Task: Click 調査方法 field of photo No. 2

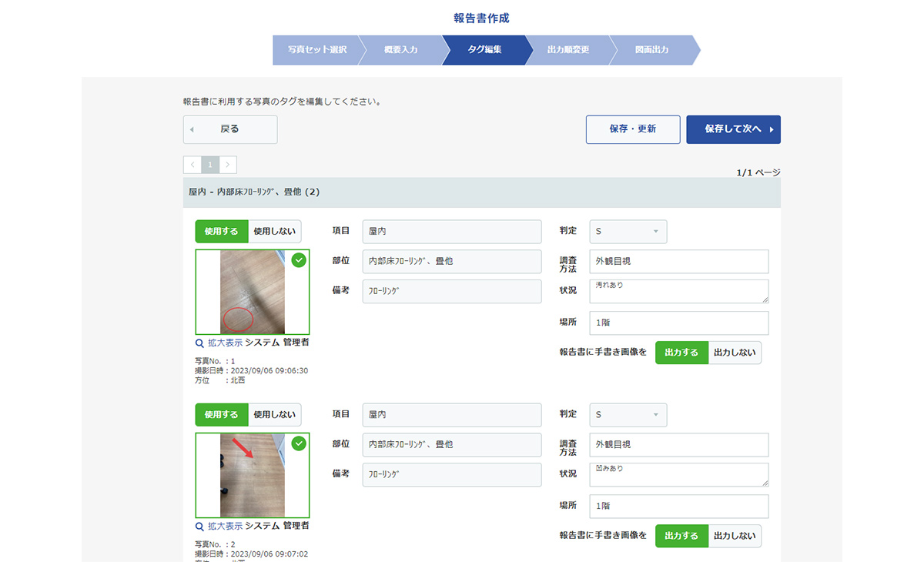Action: click(x=679, y=445)
